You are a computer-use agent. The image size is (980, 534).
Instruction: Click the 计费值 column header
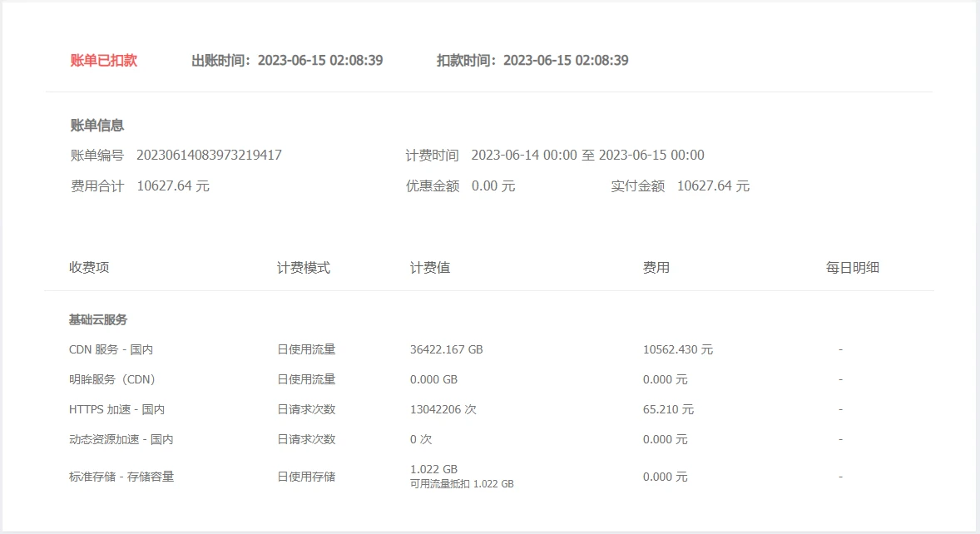(x=430, y=268)
